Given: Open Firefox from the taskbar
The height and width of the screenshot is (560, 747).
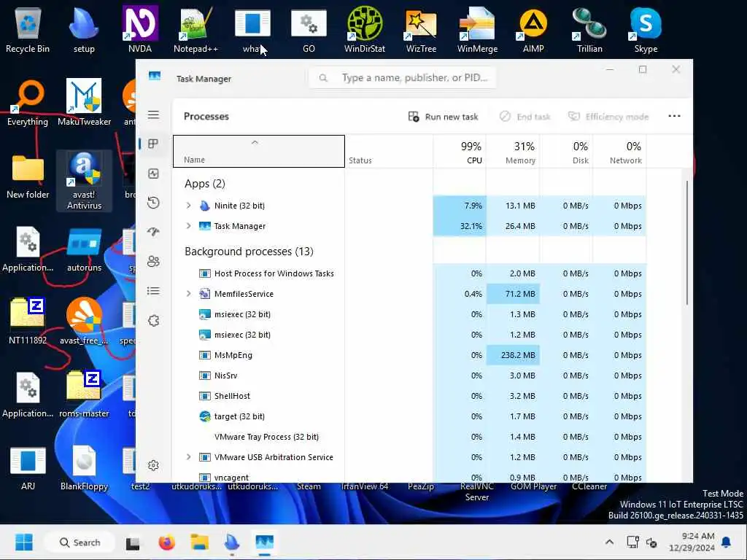Looking at the screenshot, I should coord(167,542).
